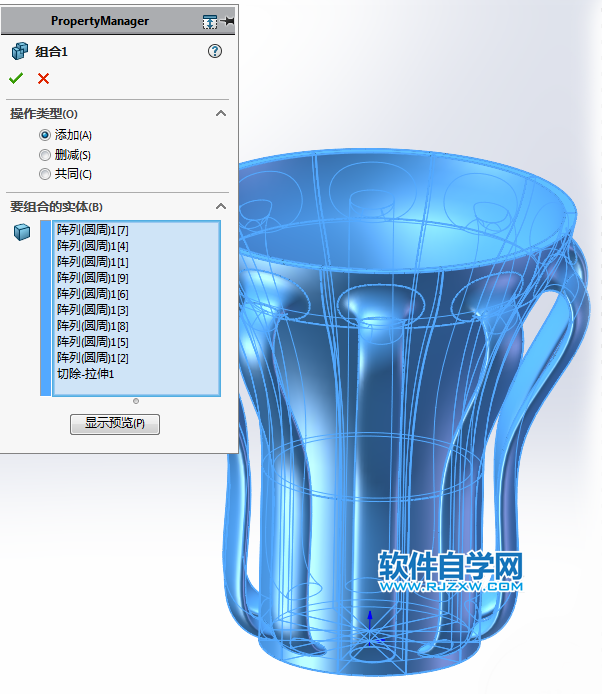Image resolution: width=602 pixels, height=694 pixels.
Task: Cancel the 组合1 feature with red X
Action: click(x=43, y=78)
